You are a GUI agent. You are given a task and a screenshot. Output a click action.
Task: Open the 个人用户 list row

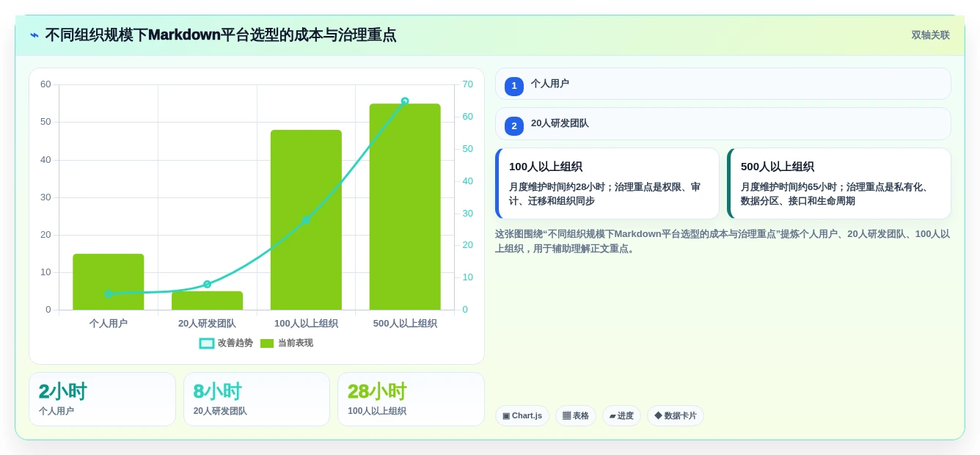pos(723,84)
